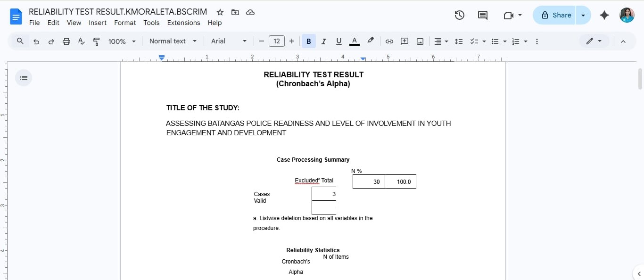Toggle underline formatting
This screenshot has height=280, width=644.
339,41
